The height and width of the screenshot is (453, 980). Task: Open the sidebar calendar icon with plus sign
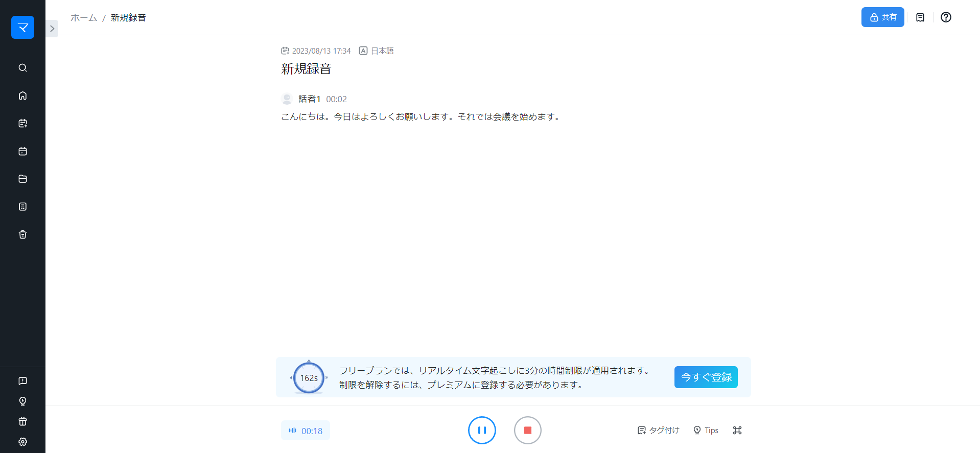coord(22,123)
